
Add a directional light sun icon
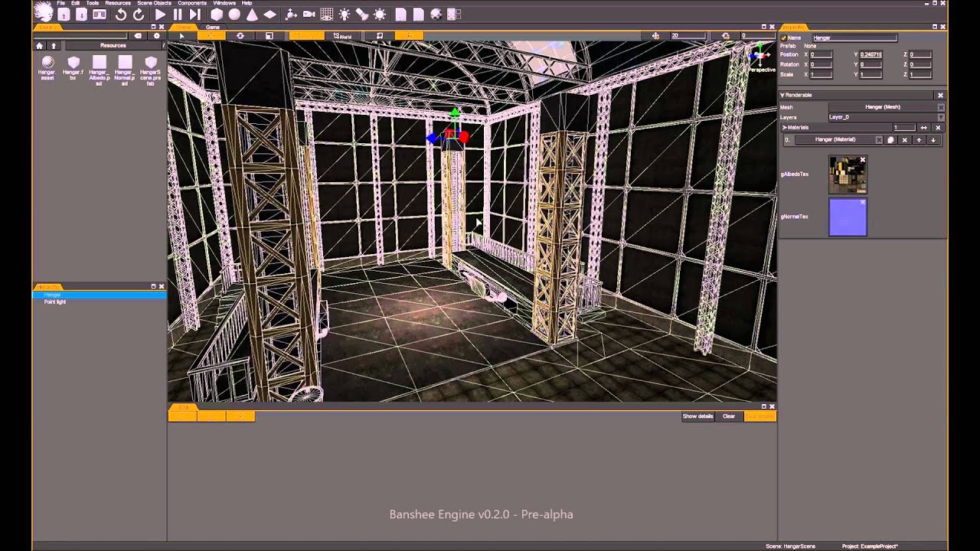point(380,14)
